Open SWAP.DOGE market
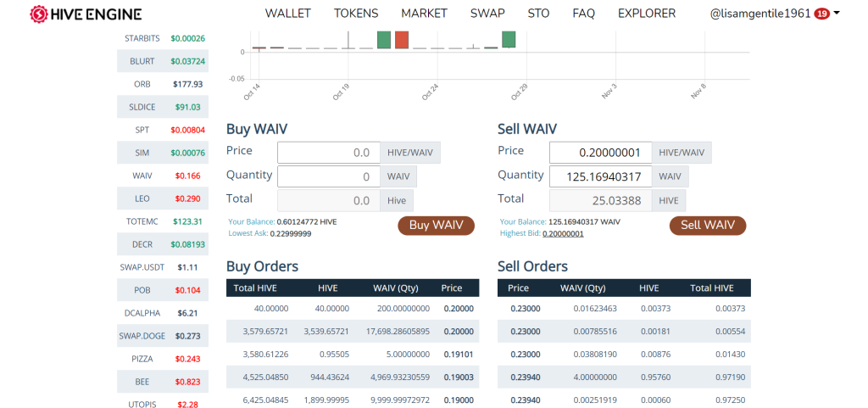 click(x=163, y=336)
